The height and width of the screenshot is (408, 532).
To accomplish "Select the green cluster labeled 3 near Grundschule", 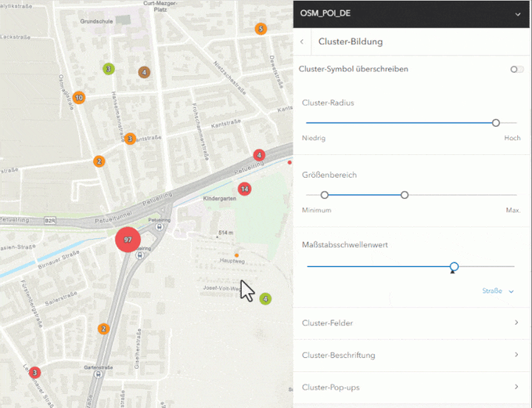I will [109, 69].
